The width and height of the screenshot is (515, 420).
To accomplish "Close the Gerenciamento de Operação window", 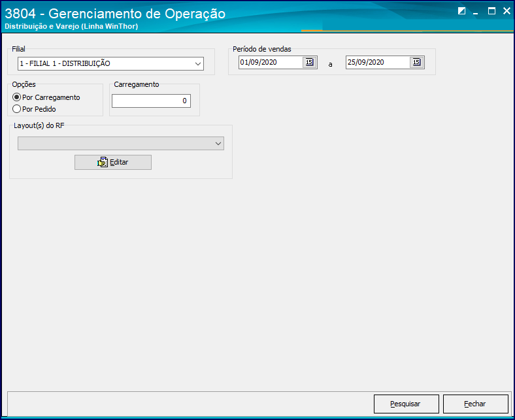I will pos(507,11).
